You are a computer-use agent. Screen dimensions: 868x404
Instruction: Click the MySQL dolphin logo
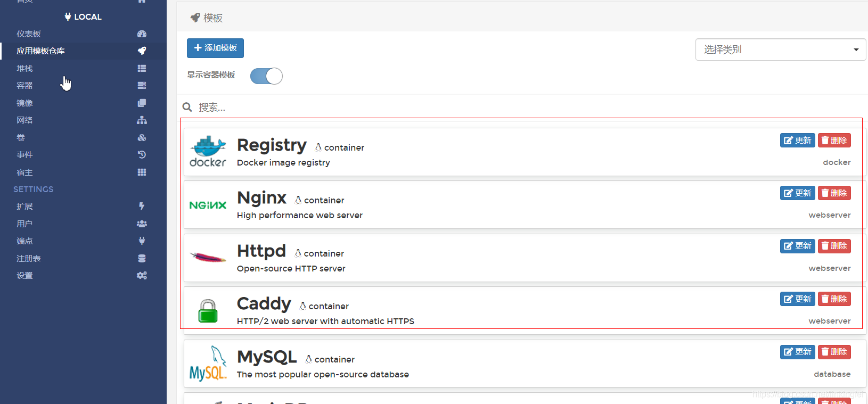[208, 364]
